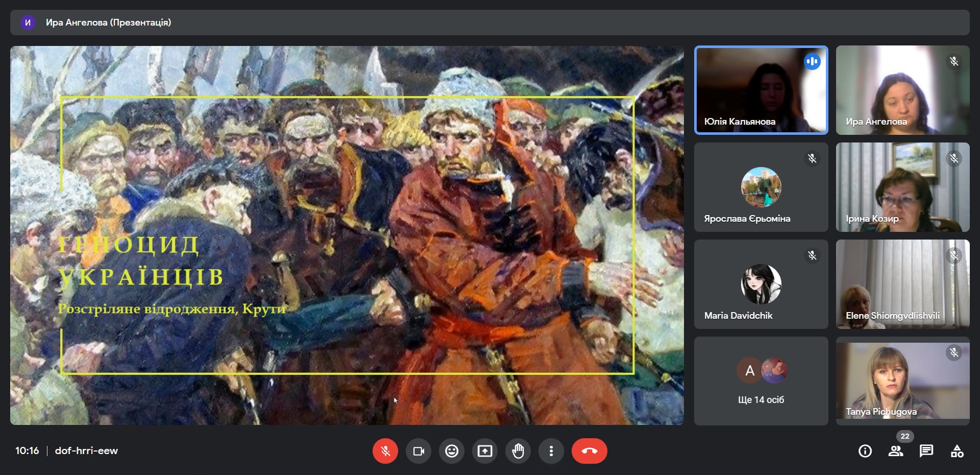
Task: Click the muted mic icon on Ира Ангелова's tile
Action: (954, 62)
